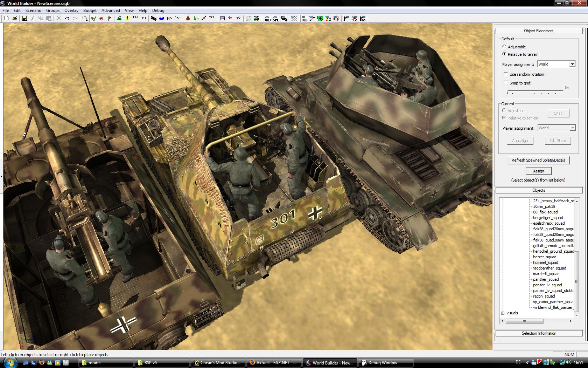The width and height of the screenshot is (588, 368).
Task: Click the Edit State button
Action: click(x=558, y=141)
